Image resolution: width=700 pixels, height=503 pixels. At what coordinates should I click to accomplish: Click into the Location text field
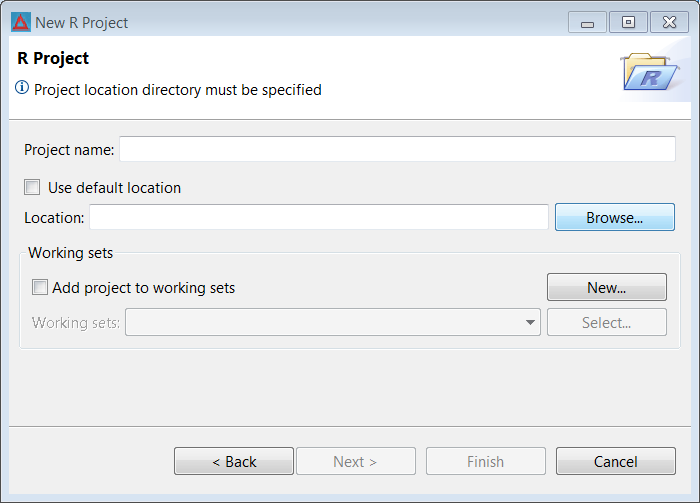coord(319,217)
